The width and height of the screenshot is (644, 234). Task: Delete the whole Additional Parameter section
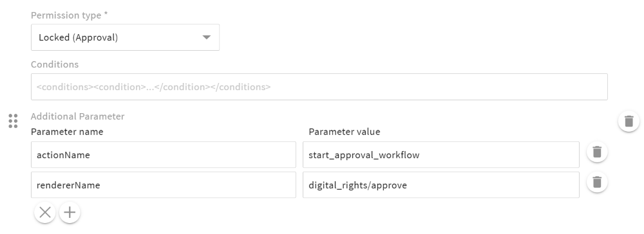tap(629, 122)
